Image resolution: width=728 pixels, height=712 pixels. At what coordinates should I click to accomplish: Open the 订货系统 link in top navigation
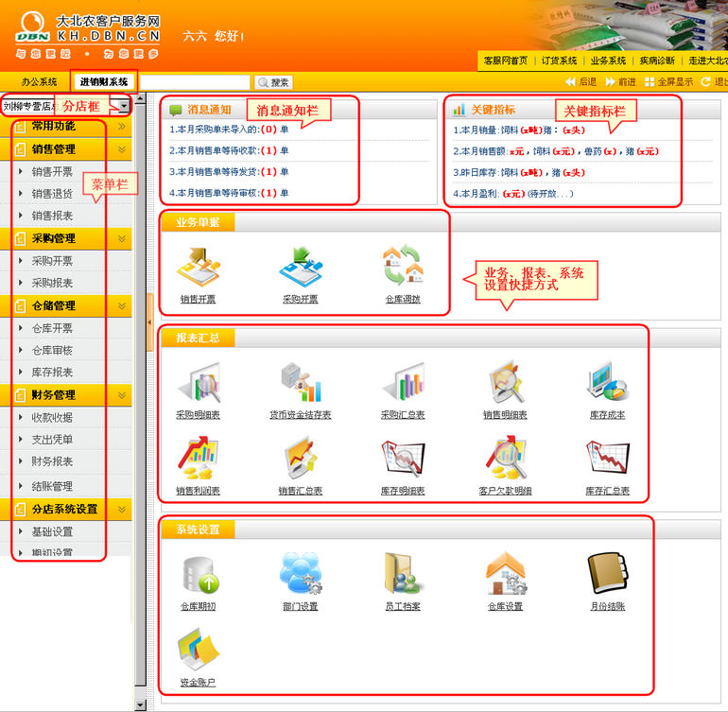559,61
